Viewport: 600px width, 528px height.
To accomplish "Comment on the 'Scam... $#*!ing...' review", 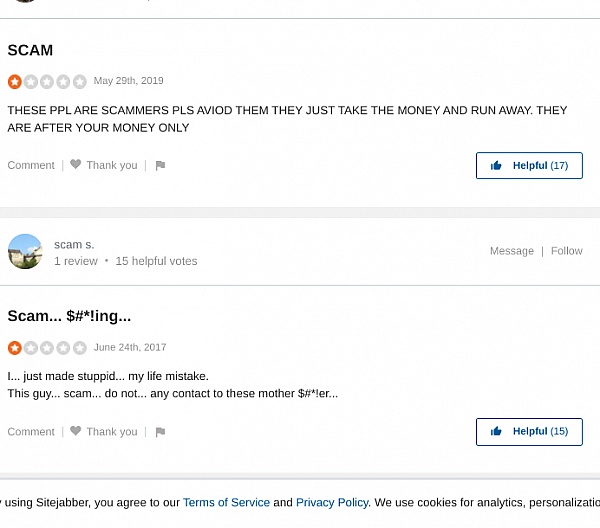I will coord(31,432).
